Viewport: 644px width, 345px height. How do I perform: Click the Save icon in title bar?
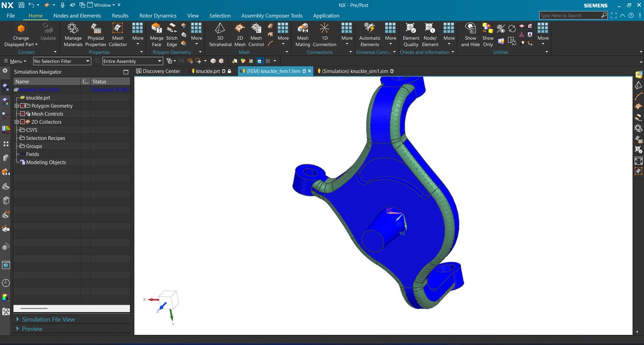(x=21, y=5)
